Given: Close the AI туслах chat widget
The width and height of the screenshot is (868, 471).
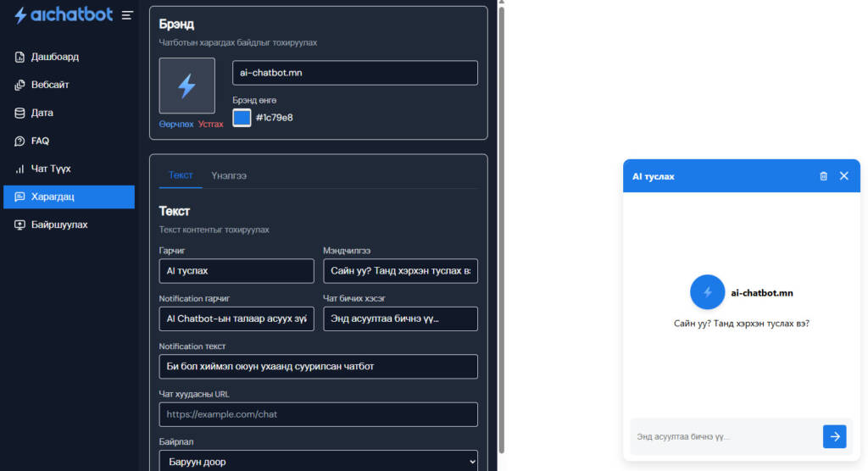Looking at the screenshot, I should click(x=843, y=176).
